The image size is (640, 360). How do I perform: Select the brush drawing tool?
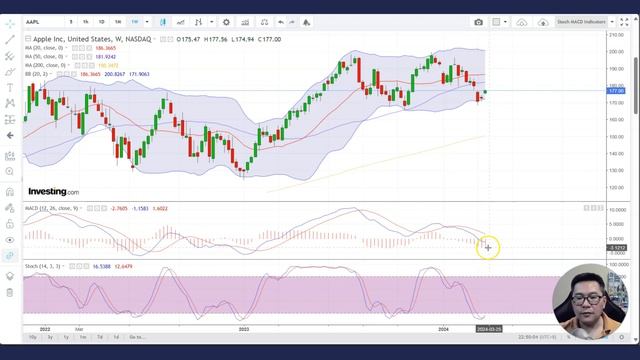point(10,72)
